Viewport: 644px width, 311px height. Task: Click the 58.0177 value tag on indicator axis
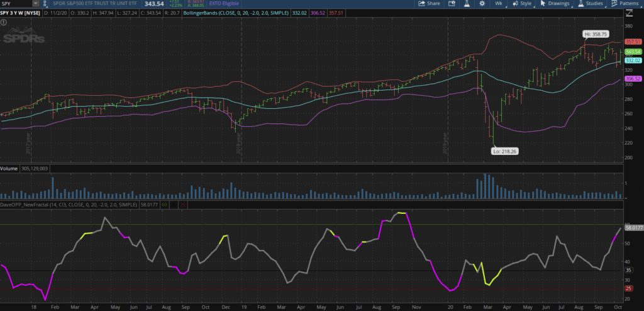pyautogui.click(x=633, y=227)
